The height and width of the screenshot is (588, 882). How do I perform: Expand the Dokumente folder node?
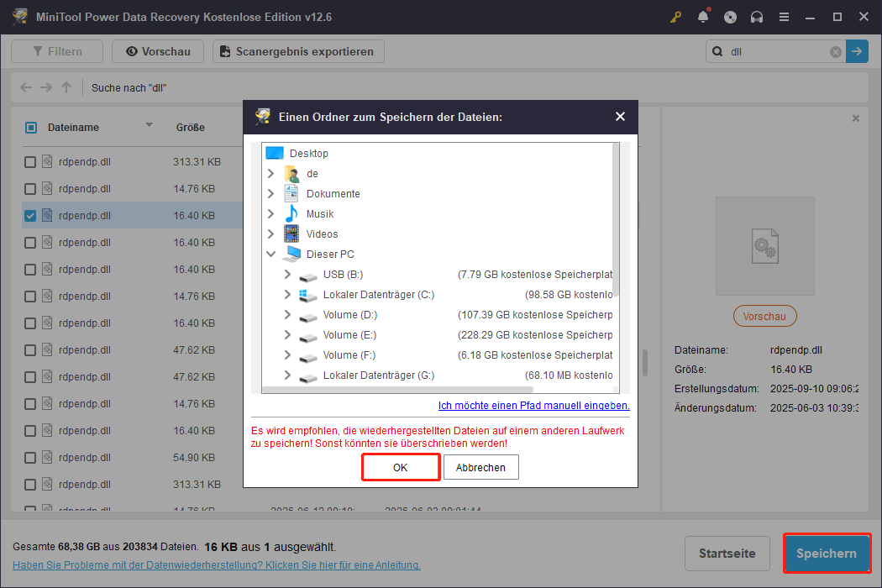270,194
